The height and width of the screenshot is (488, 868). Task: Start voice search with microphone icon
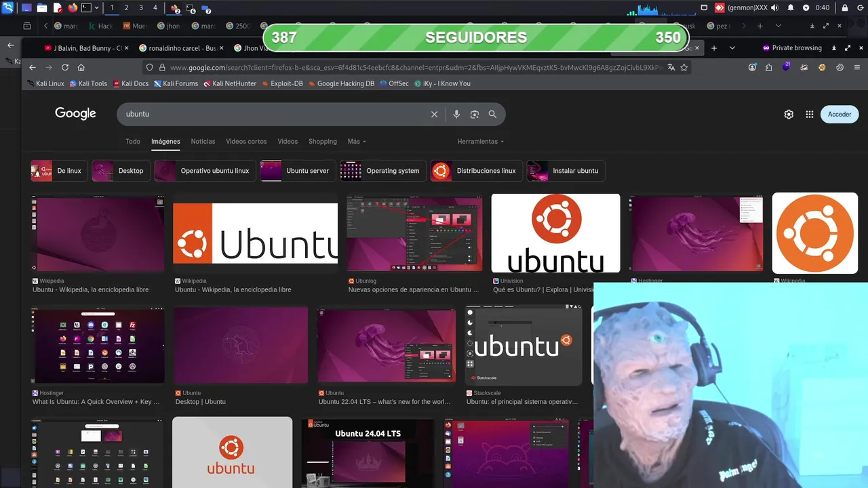click(x=456, y=114)
